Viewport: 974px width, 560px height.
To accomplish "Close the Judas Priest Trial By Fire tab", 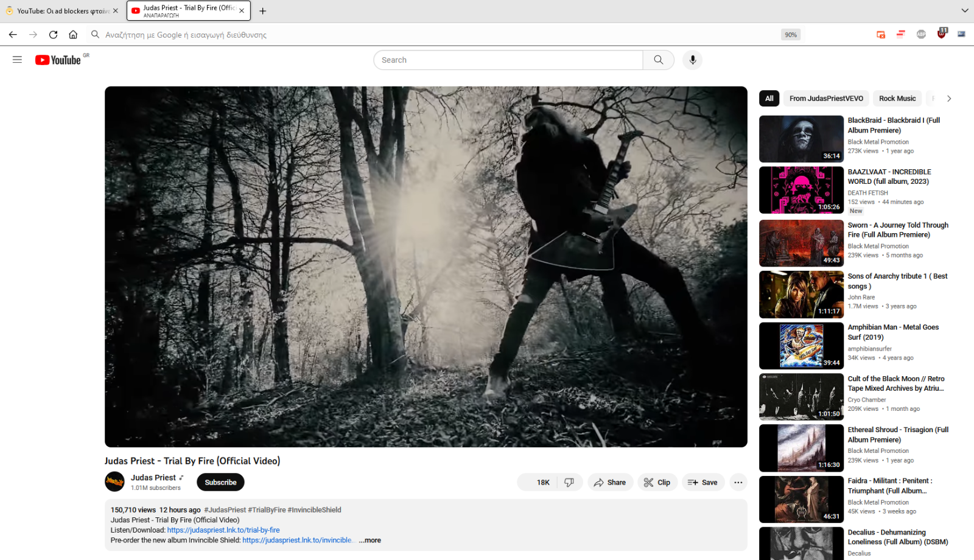I will (x=242, y=11).
